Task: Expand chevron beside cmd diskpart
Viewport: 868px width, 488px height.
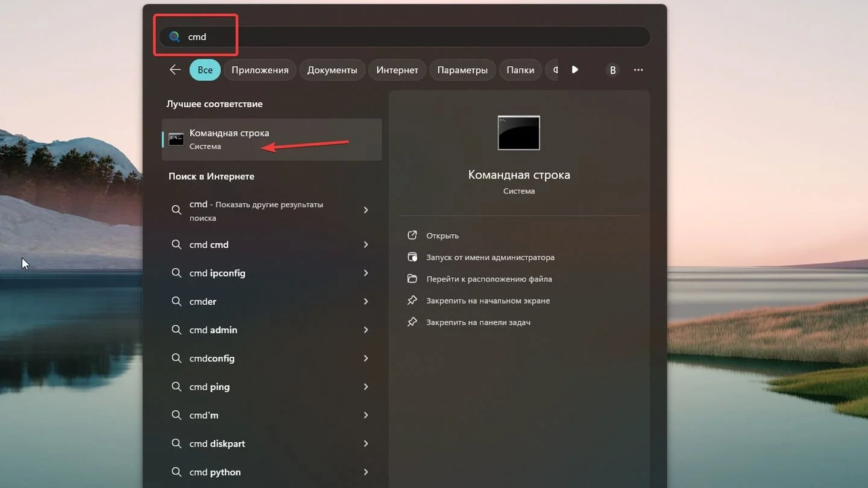Action: (366, 443)
